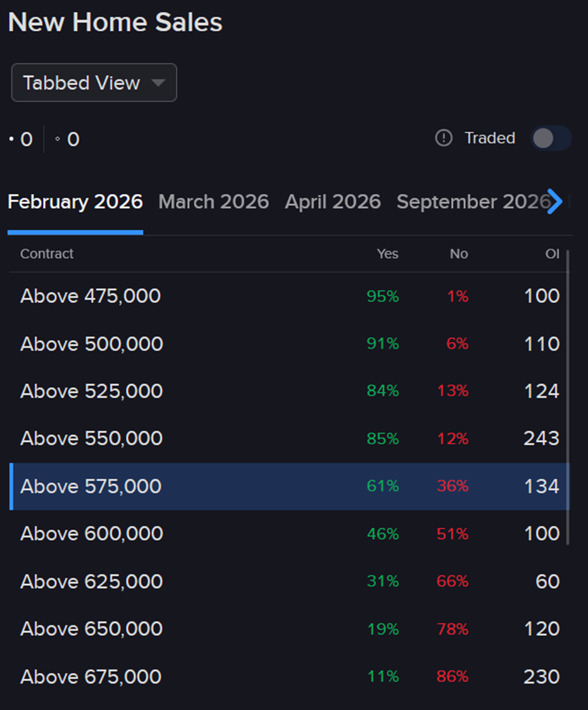This screenshot has height=710, width=588.
Task: Click the 19% Yes price for Above 650,000
Action: click(x=382, y=629)
